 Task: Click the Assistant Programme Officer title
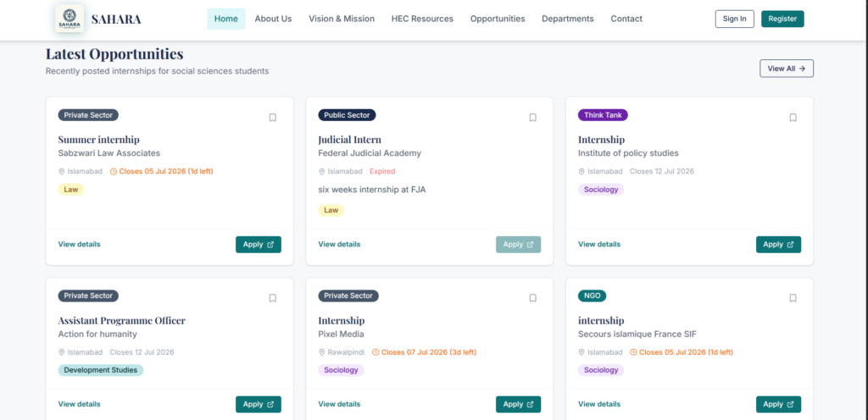[122, 321]
